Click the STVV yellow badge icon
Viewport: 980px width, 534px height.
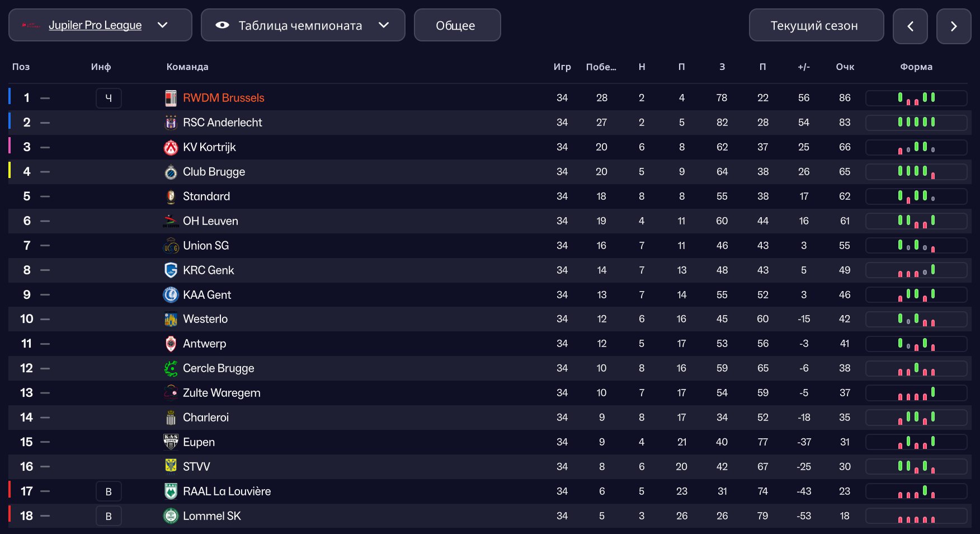point(171,466)
